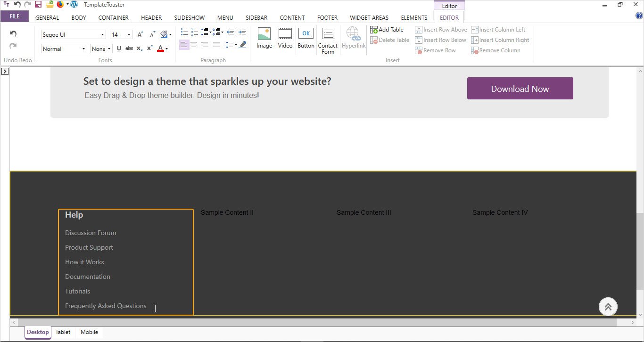
Task: Click the Add Table icon
Action: click(387, 30)
